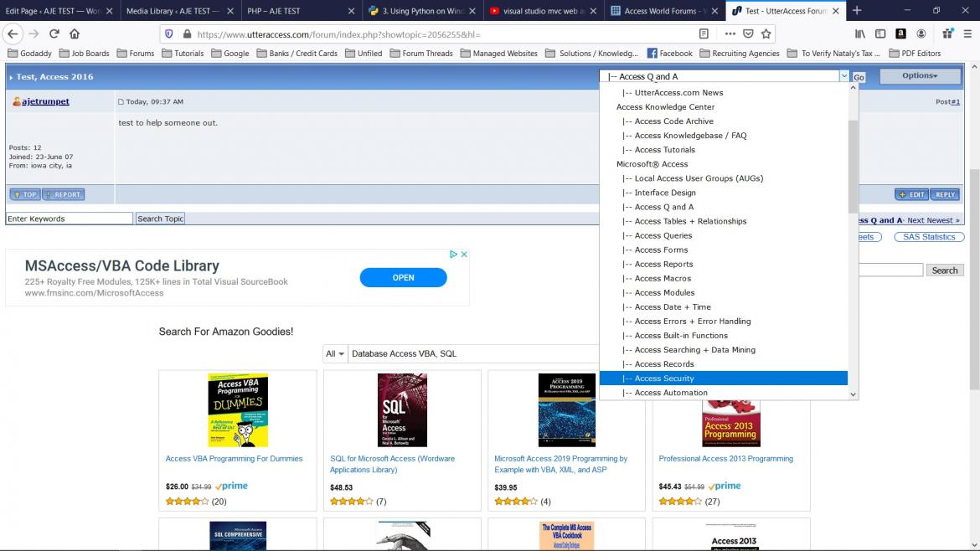Open the browser Home page icon
980x551 pixels.
[75, 33]
